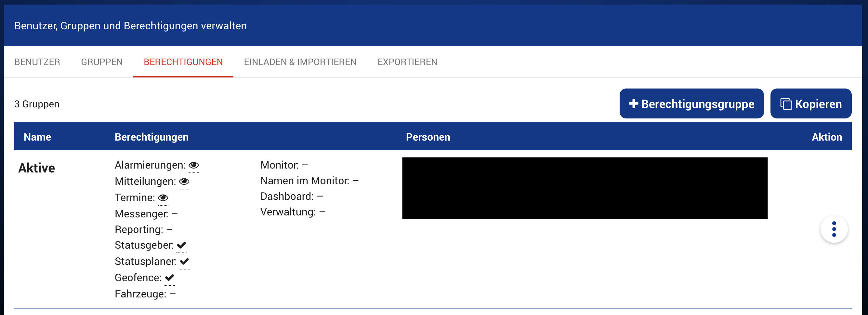The width and height of the screenshot is (868, 315).
Task: Open the three-dot action menu for Aktive
Action: (834, 229)
